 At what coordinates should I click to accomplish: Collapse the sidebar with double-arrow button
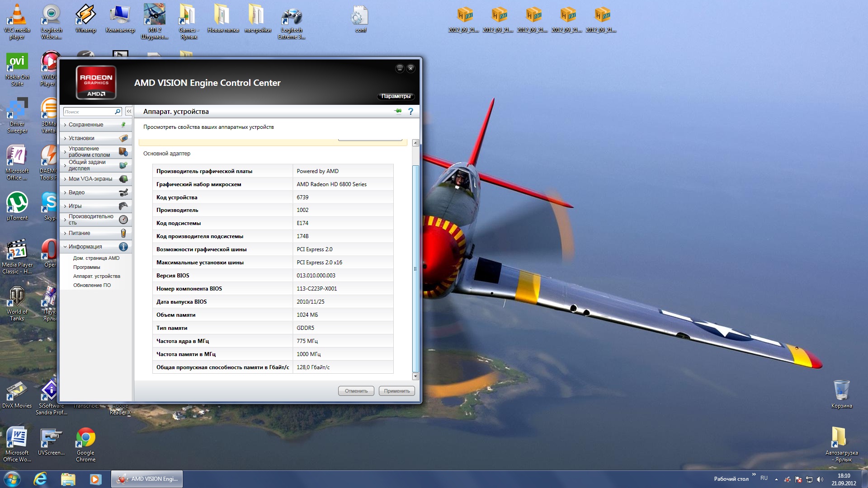click(x=129, y=111)
